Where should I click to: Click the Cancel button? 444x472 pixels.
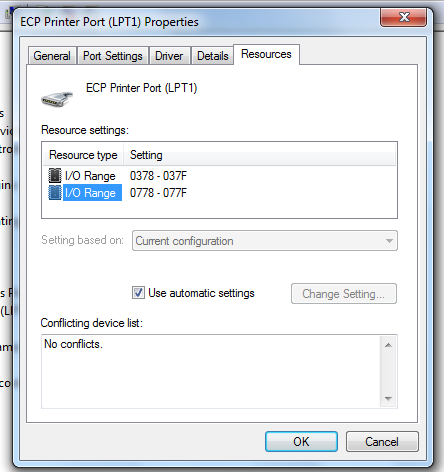pos(382,441)
